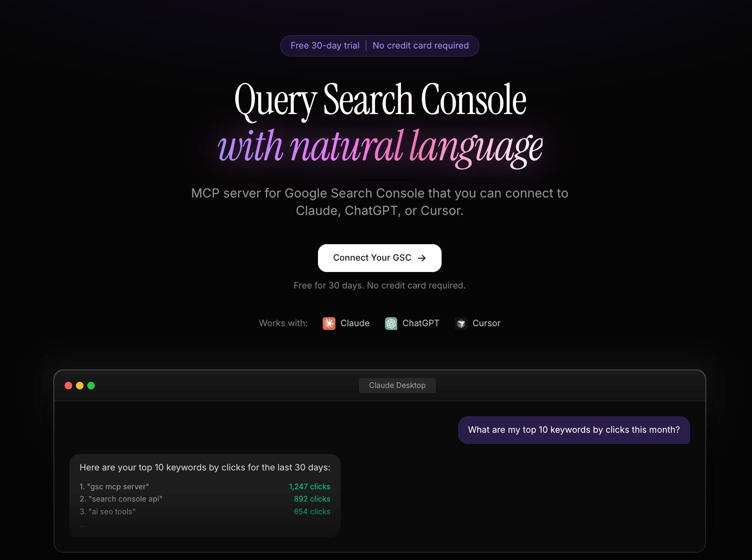Click the Cursor logo icon
This screenshot has height=560, width=752.
[x=461, y=323]
